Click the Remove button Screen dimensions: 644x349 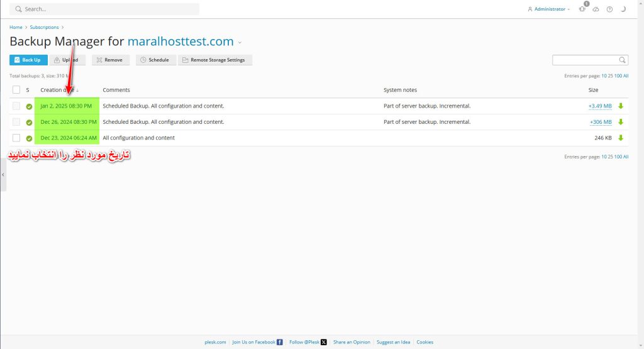pos(111,60)
